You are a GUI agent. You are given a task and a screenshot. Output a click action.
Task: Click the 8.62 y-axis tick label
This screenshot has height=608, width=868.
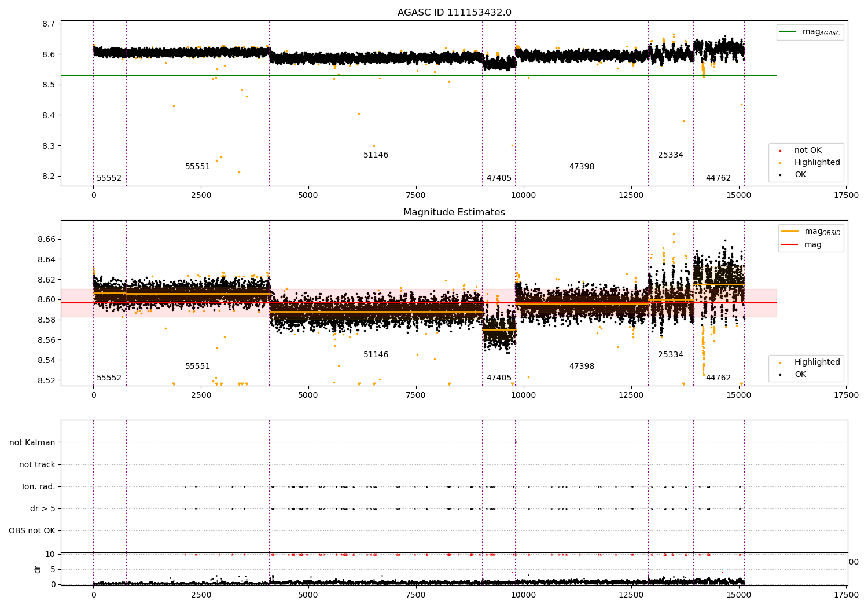pyautogui.click(x=46, y=280)
